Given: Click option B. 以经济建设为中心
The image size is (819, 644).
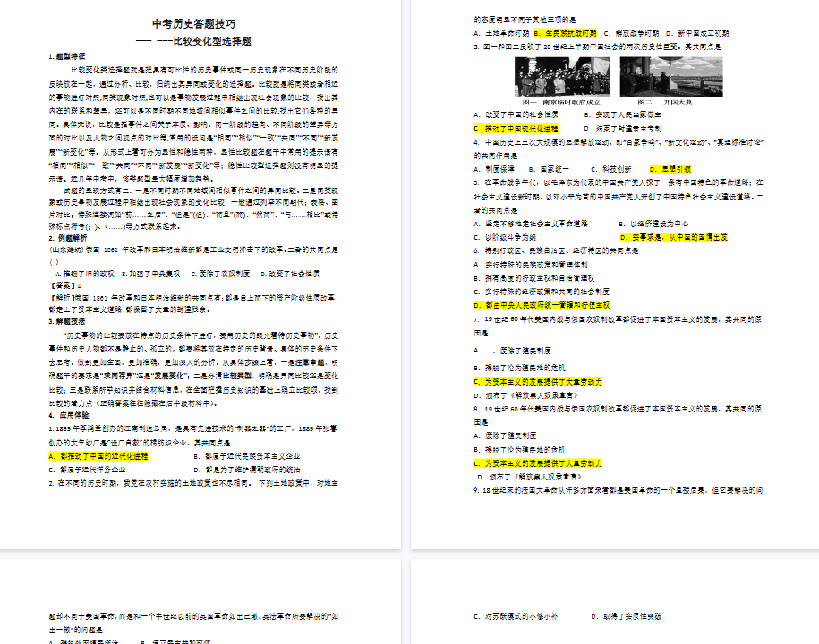Looking at the screenshot, I should point(653,224).
